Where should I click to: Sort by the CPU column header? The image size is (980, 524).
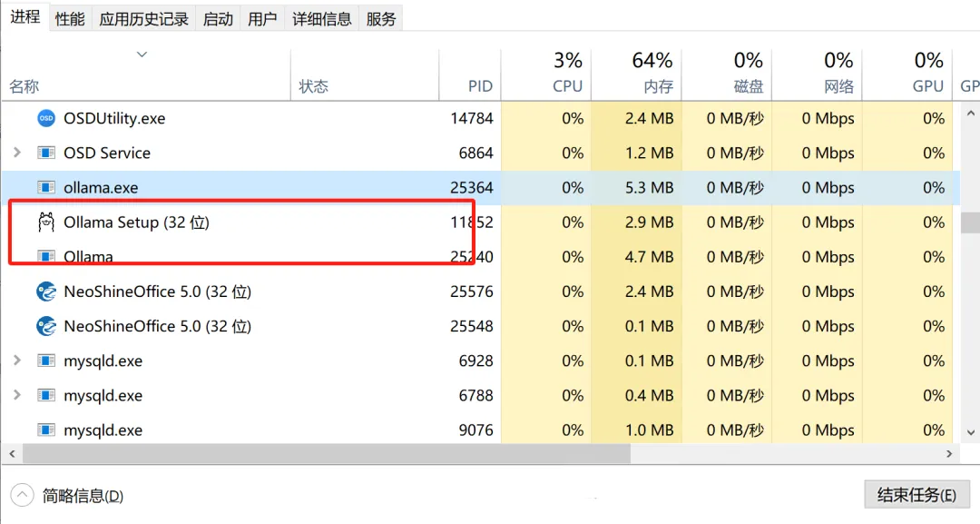tap(546, 75)
